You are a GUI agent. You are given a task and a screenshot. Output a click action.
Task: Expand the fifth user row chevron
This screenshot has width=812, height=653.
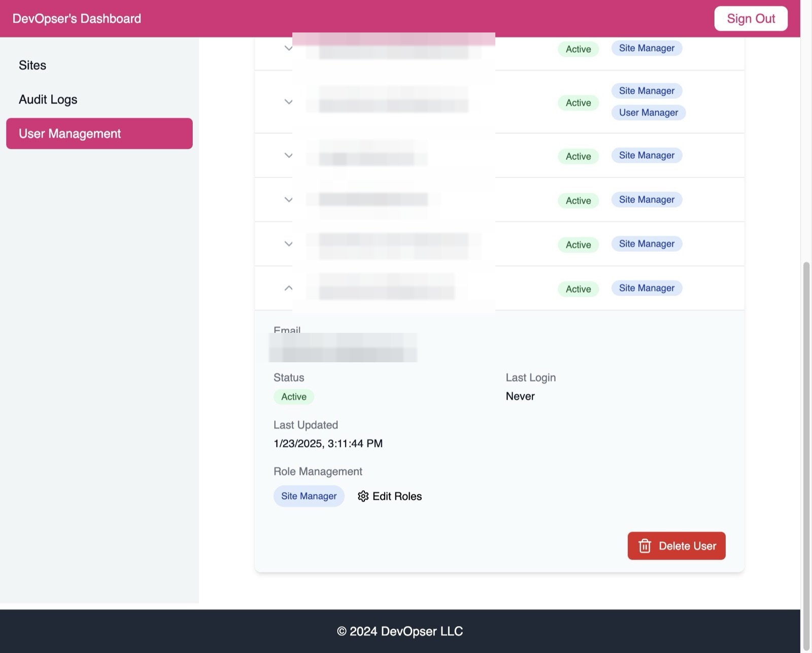click(288, 244)
